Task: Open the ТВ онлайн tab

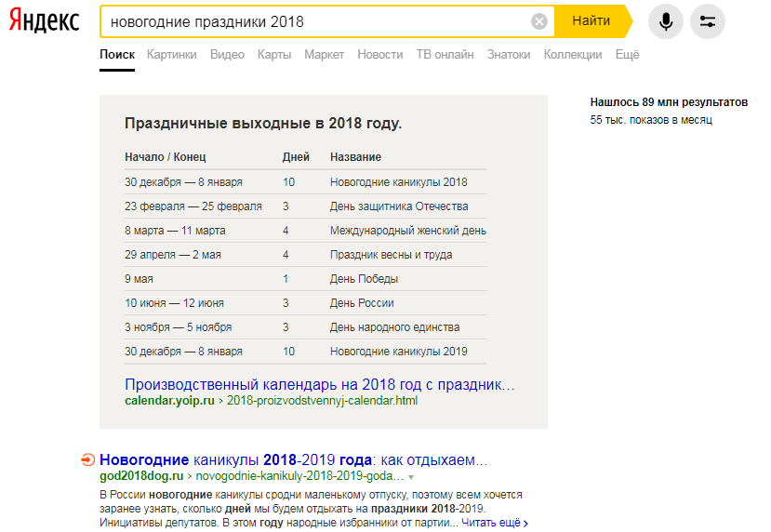Action: 445,55
